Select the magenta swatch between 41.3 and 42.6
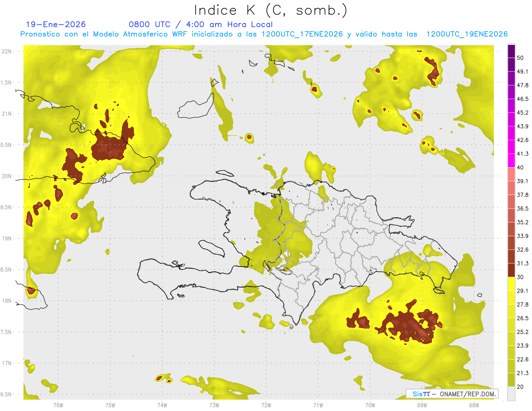Screen dimensions: 532x411 click(x=511, y=147)
